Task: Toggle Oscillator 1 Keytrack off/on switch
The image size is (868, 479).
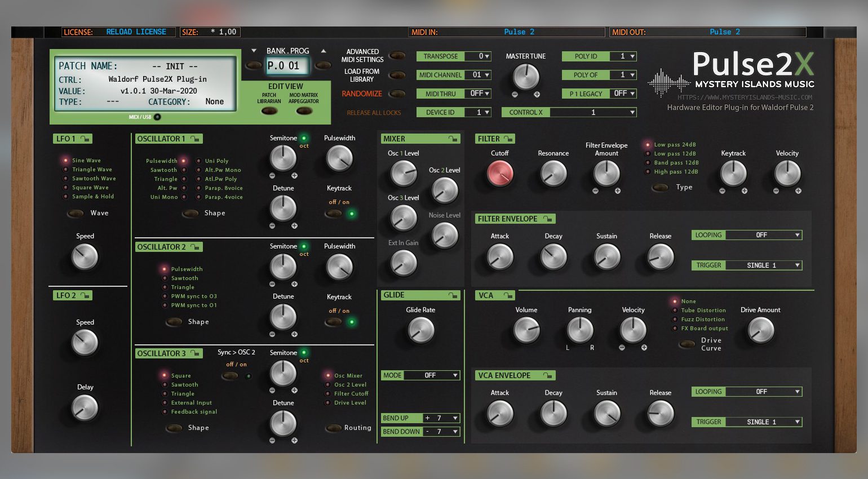Action: [334, 214]
